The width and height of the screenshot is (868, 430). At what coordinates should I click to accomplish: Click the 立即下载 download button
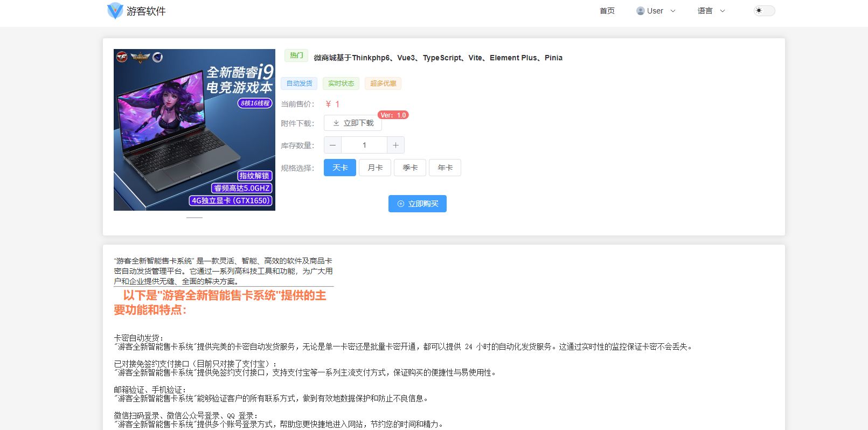[x=353, y=123]
